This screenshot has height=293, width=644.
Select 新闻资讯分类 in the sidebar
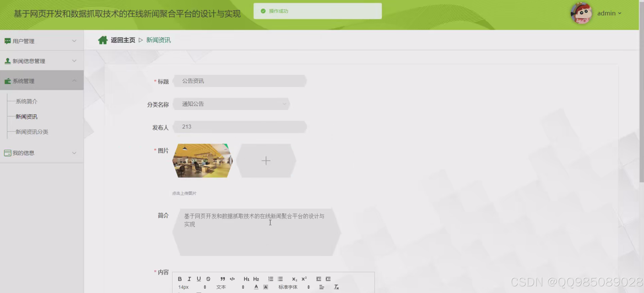click(32, 132)
